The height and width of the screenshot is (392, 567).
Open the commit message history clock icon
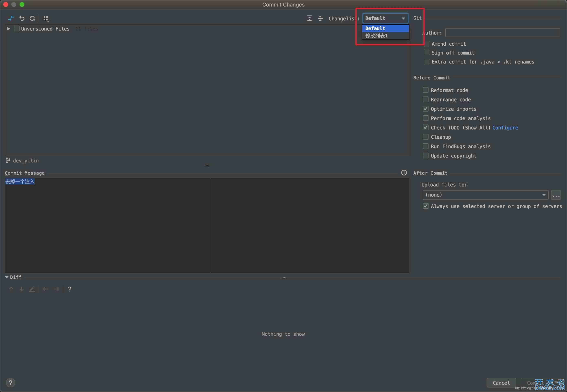[404, 173]
